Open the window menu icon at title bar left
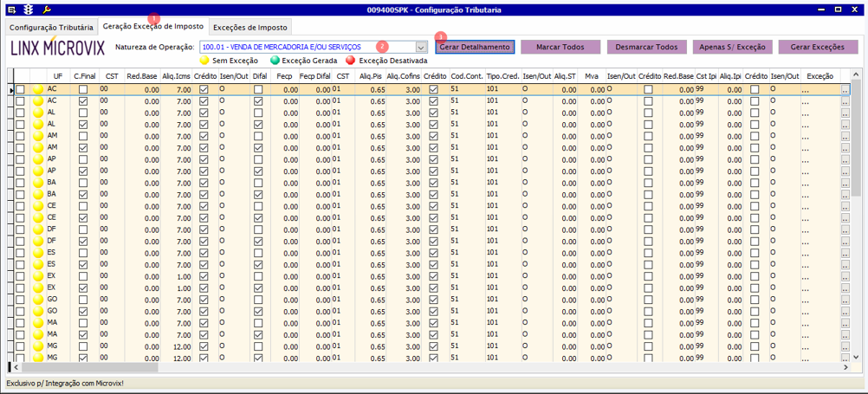This screenshot has height=394, width=868. [x=11, y=10]
